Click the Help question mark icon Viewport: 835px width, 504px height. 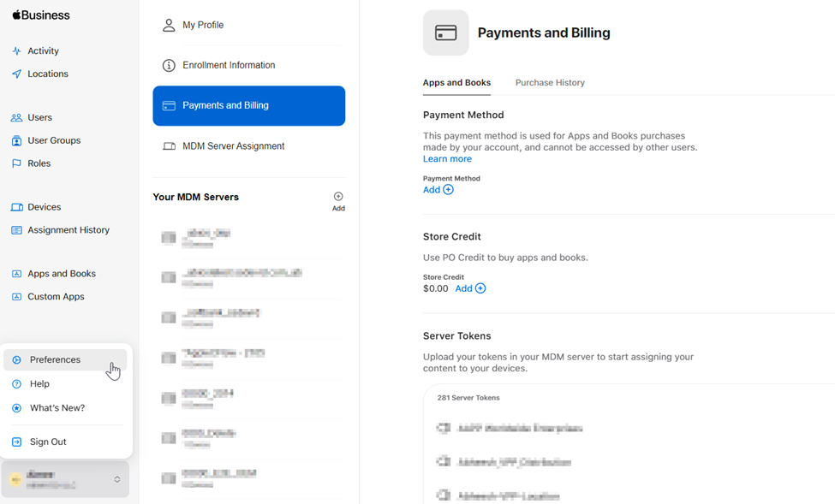click(x=16, y=383)
